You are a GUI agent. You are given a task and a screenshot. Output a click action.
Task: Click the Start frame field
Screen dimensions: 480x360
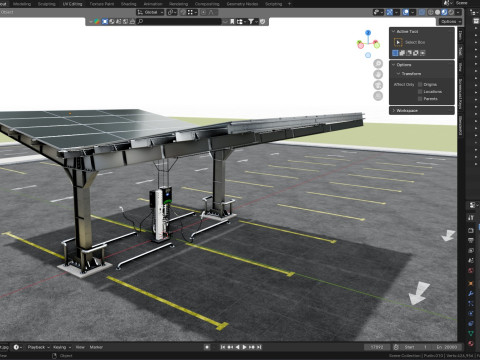pyautogui.click(x=415, y=347)
